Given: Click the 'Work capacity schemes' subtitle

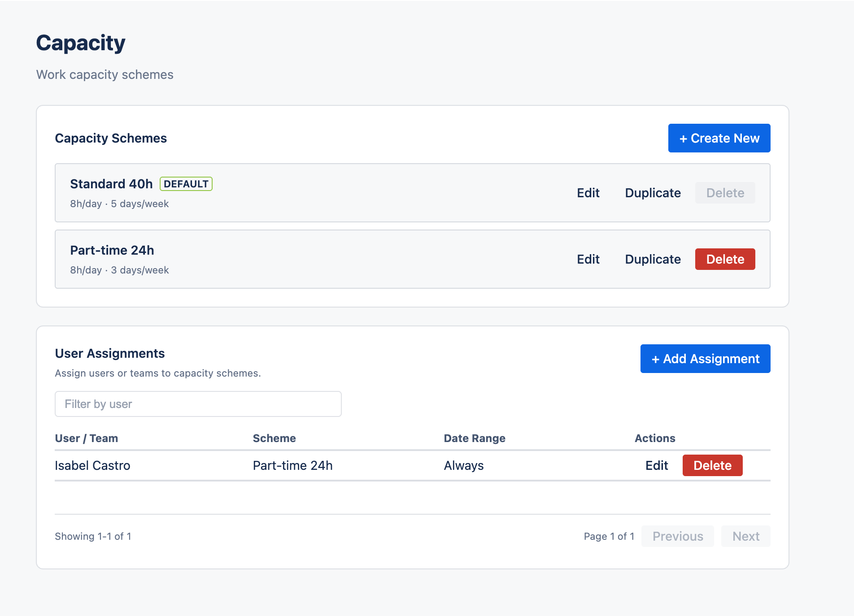Looking at the screenshot, I should pos(105,74).
